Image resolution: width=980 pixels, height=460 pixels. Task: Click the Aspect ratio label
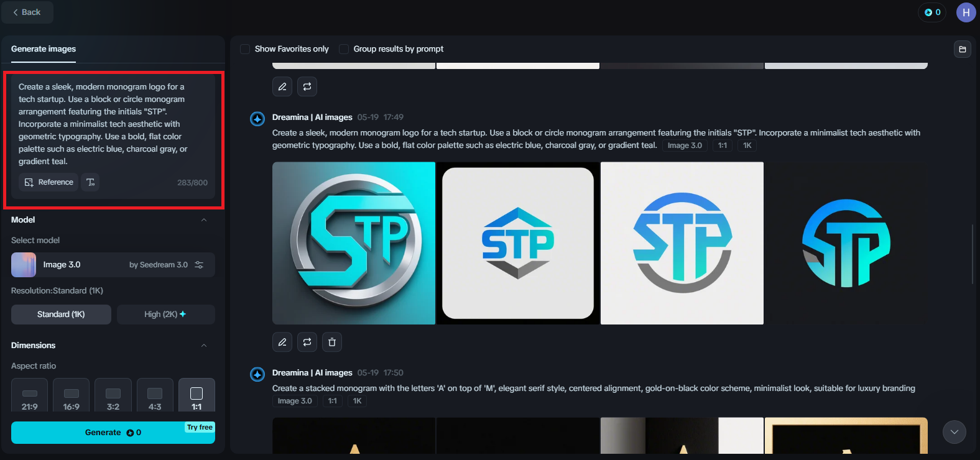tap(34, 366)
